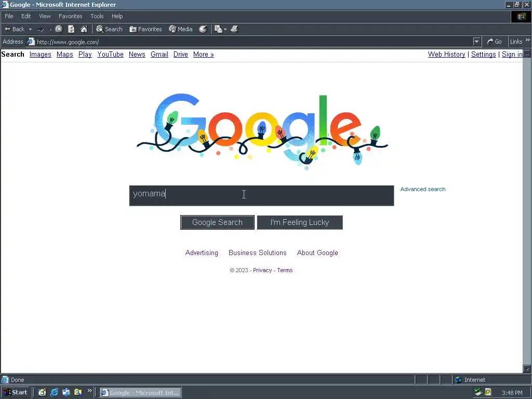This screenshot has height=399, width=532.
Task: Click the Sign in link
Action: 512,54
